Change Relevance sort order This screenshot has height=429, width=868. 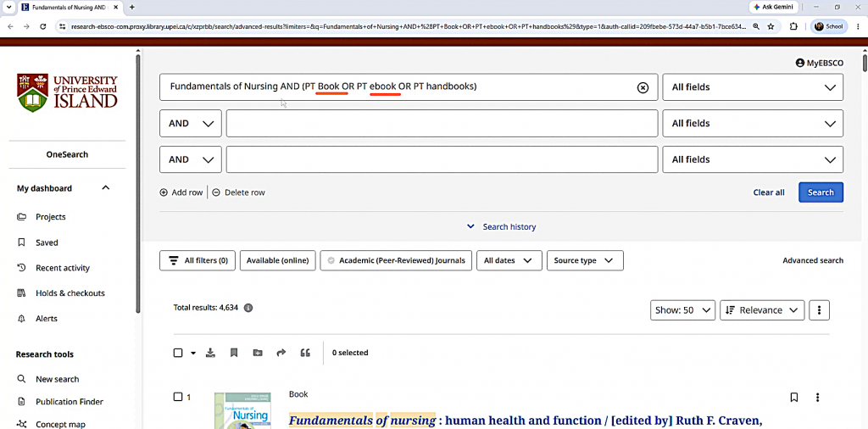coord(762,310)
